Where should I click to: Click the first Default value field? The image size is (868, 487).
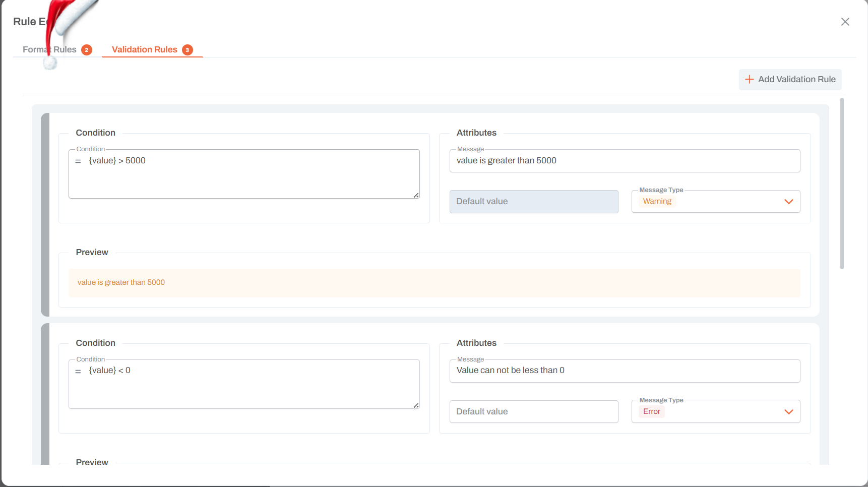pyautogui.click(x=534, y=201)
